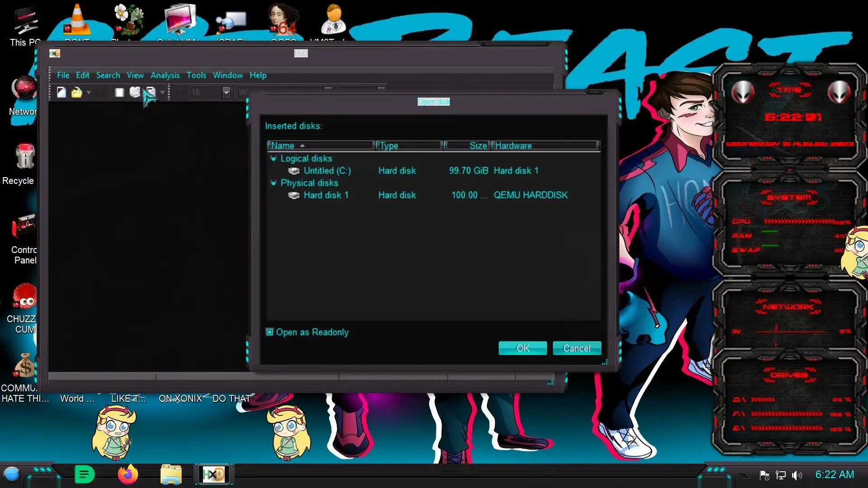Click the New file toolbar icon
The image size is (868, 488).
coord(61,93)
